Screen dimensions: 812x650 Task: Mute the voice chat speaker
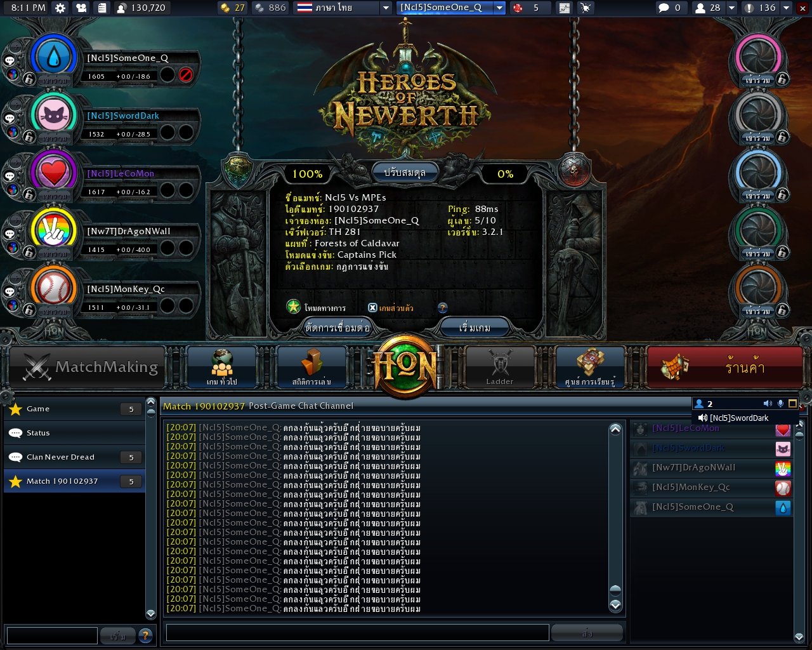coord(768,404)
